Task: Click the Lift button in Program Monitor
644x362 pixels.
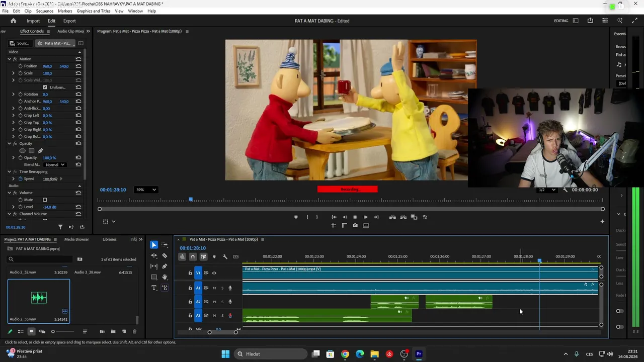Action: pyautogui.click(x=392, y=217)
